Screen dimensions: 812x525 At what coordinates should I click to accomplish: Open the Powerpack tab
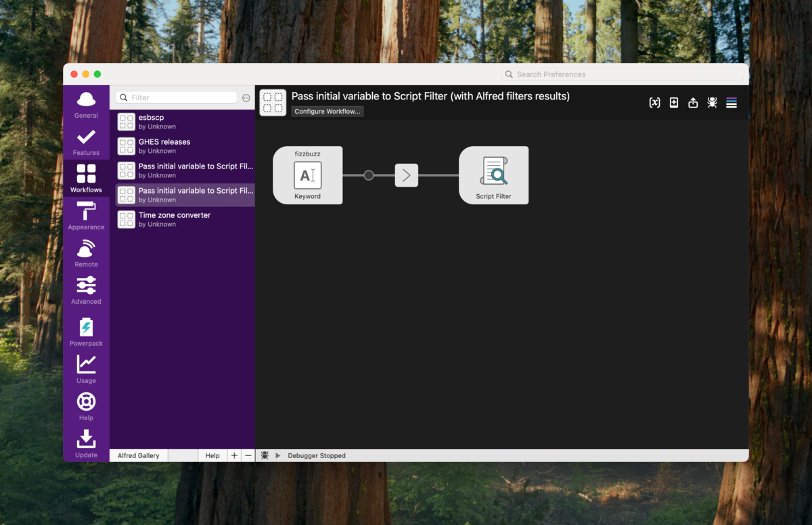coord(86,332)
